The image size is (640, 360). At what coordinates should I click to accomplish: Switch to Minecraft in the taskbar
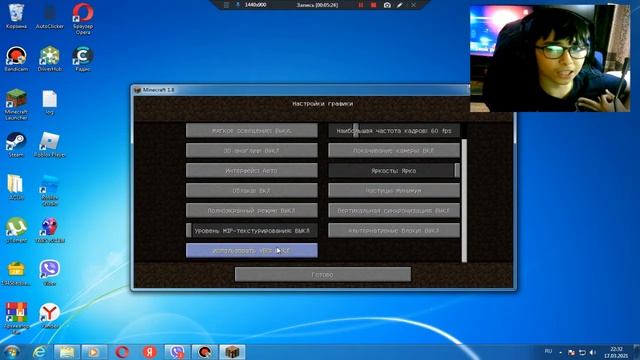click(x=232, y=352)
